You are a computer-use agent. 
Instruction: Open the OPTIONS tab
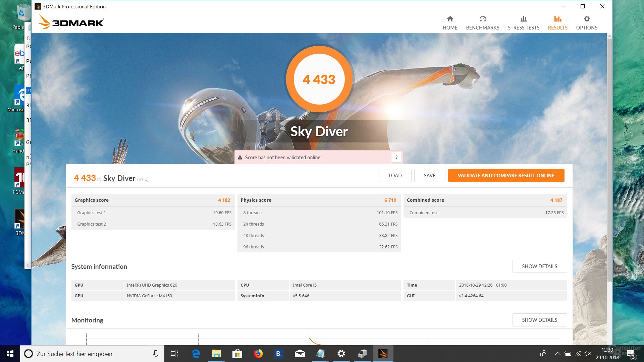pyautogui.click(x=587, y=23)
